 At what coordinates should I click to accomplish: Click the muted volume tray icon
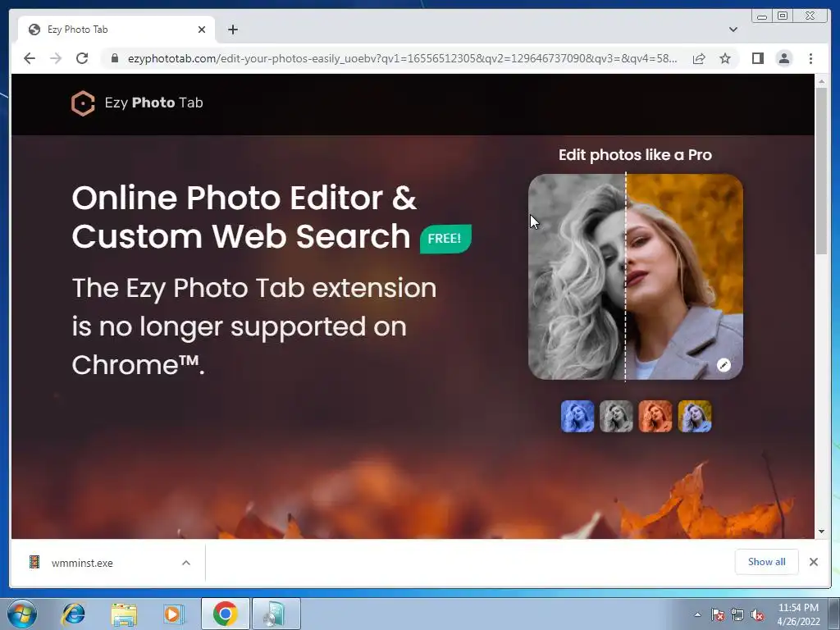757,614
